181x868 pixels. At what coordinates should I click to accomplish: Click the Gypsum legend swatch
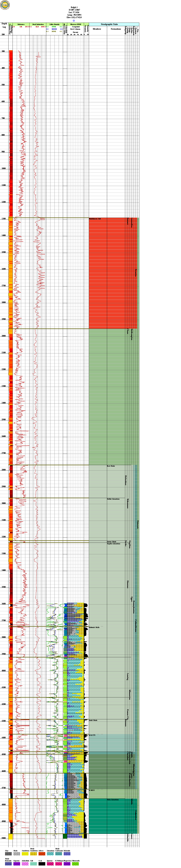click(x=17, y=864)
